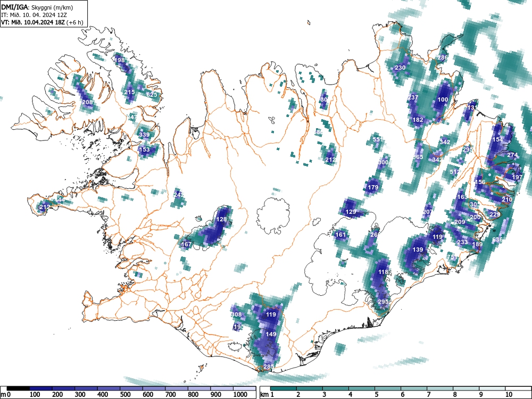Click visibility value '129' on the map
The image size is (532, 399).
351,212
